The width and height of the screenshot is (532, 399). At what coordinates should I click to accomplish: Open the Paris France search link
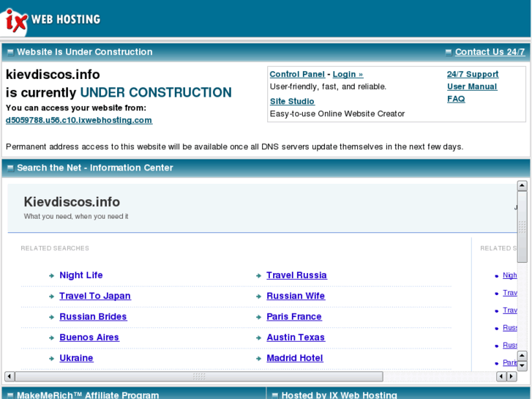tap(294, 316)
